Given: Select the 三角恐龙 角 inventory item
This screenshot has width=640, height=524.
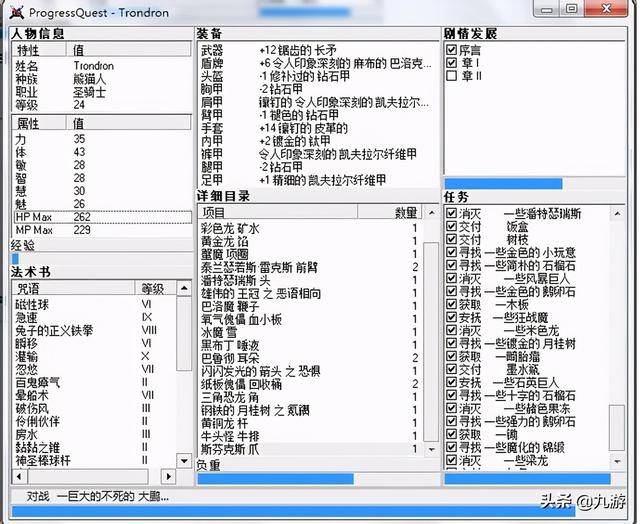Looking at the screenshot, I should [311, 397].
